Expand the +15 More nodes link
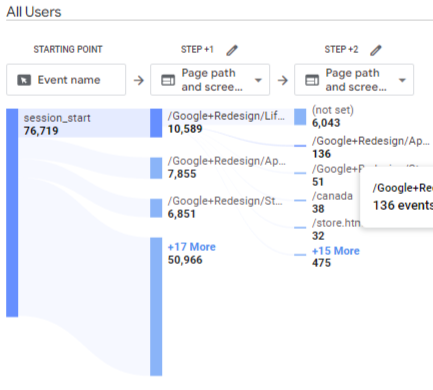This screenshot has height=390, width=433. tap(336, 251)
